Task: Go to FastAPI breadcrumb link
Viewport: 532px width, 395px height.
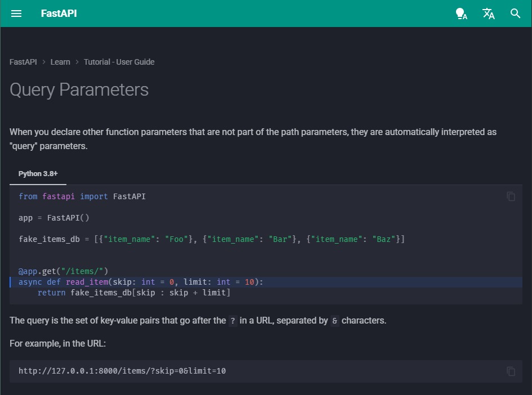Action: 23,62
